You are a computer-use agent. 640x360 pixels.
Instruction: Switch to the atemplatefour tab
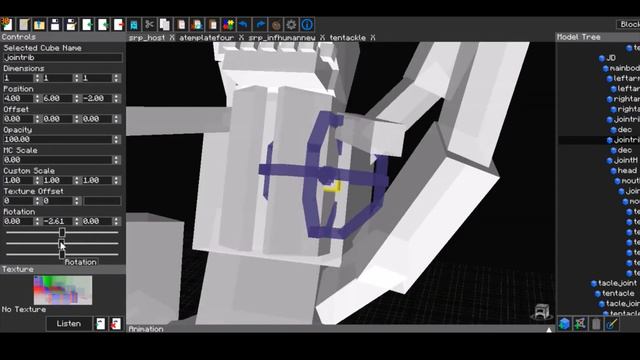[x=207, y=38]
